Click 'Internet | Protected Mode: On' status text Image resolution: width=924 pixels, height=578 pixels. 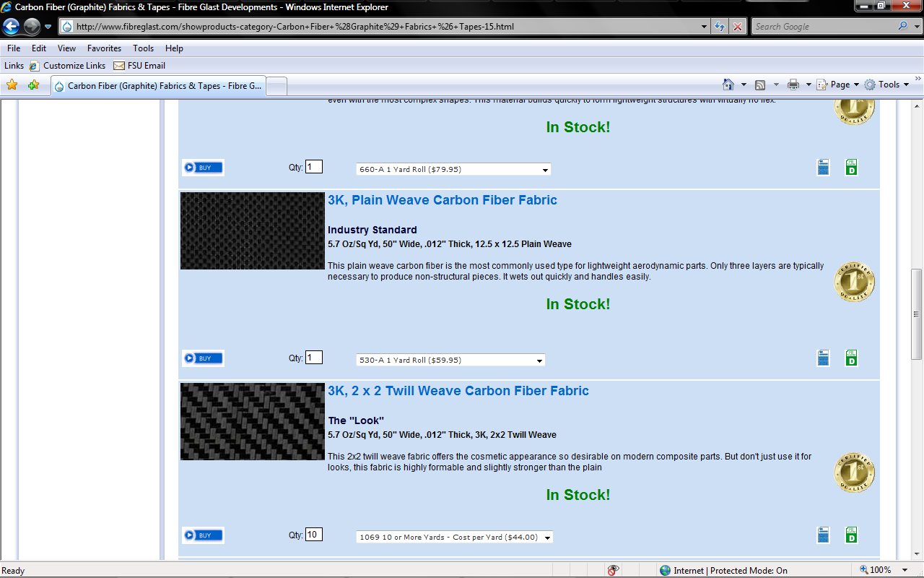point(731,570)
